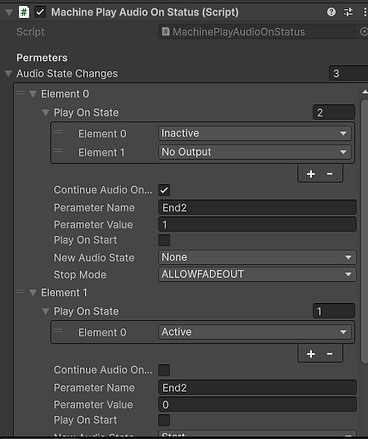Collapse Element 0 of Audio State Changes

coord(33,94)
